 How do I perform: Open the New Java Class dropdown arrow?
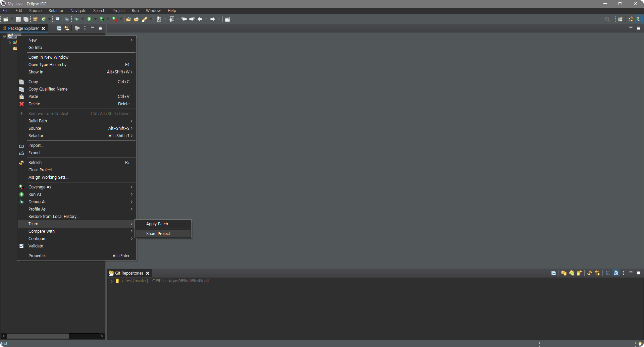tap(49, 19)
